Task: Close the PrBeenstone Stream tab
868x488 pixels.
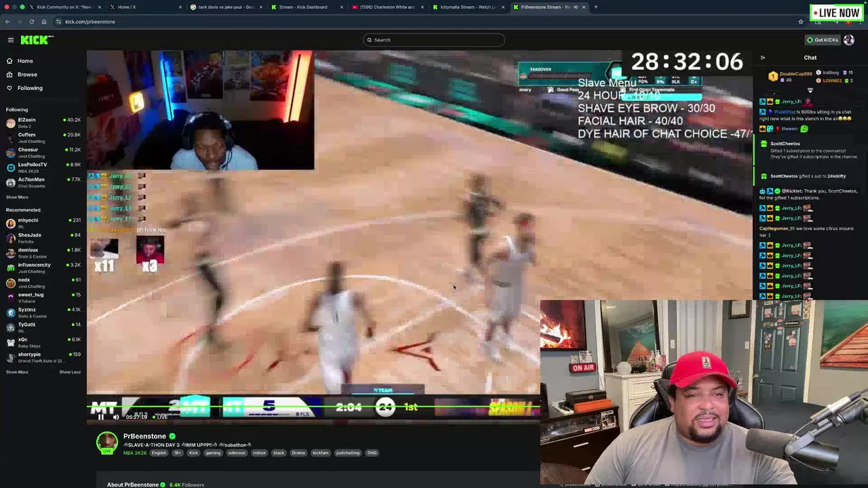Action: (584, 7)
